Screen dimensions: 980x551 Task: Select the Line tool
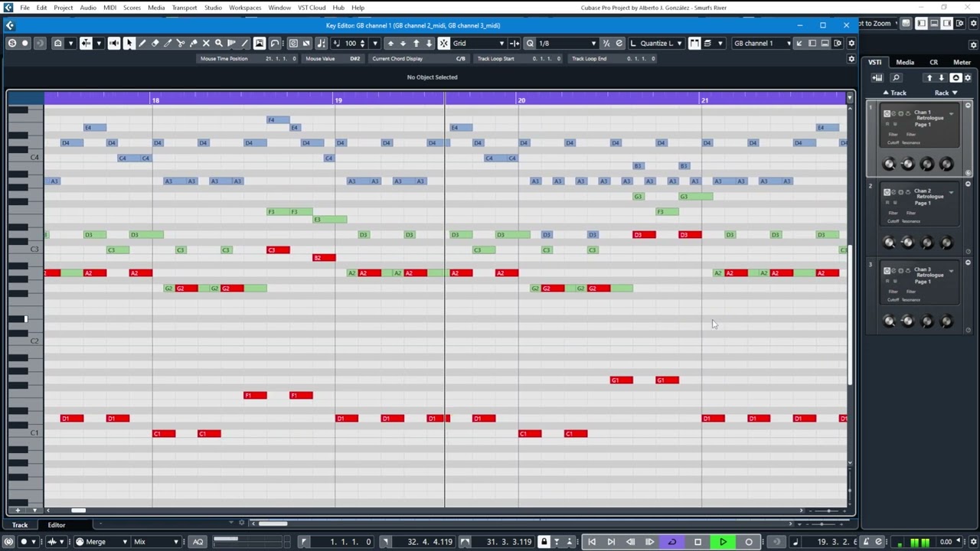click(244, 44)
